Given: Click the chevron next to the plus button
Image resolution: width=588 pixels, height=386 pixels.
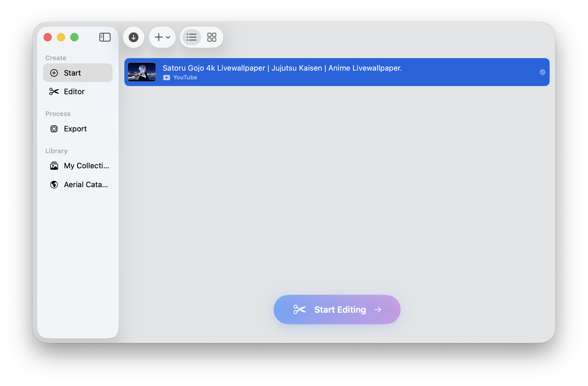Looking at the screenshot, I should tap(168, 37).
